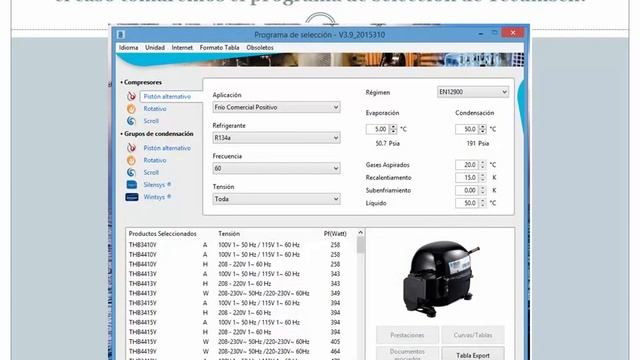Click the Recalentamiento value field
The image size is (640, 360).
coord(467,178)
